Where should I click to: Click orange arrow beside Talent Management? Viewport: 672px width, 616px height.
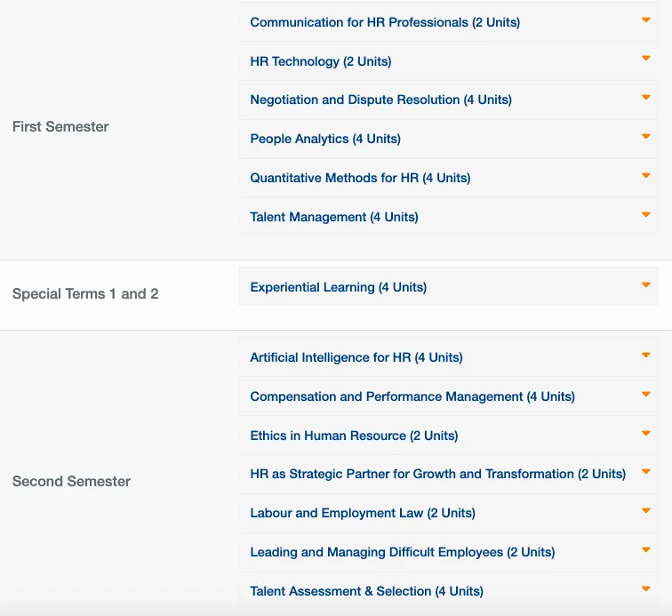point(646,215)
